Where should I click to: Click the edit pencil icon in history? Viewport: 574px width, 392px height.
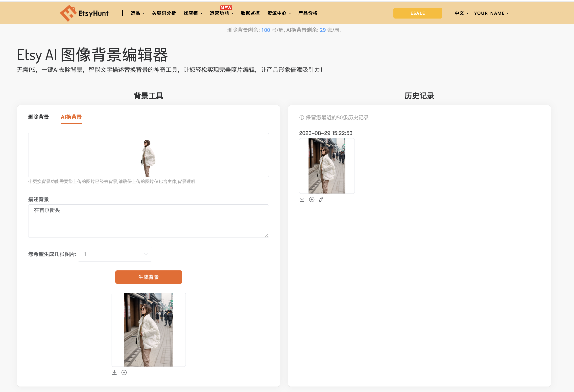tap(321, 199)
